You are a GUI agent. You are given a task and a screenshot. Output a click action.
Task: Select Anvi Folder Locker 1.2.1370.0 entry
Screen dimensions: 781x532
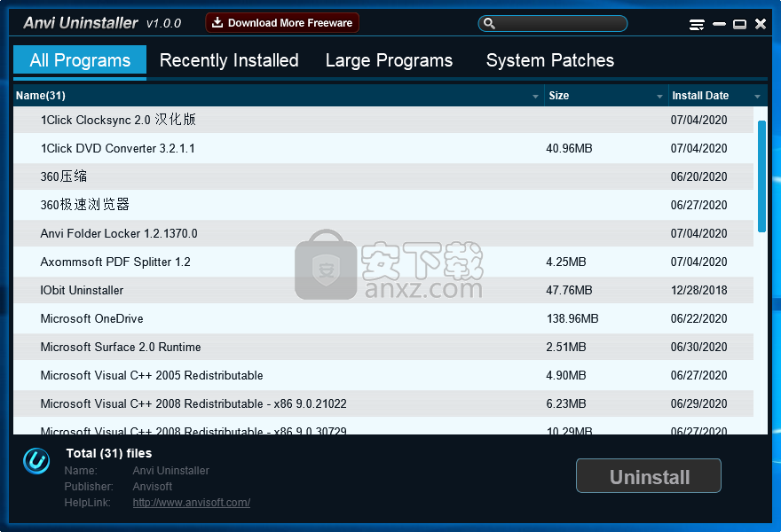119,233
